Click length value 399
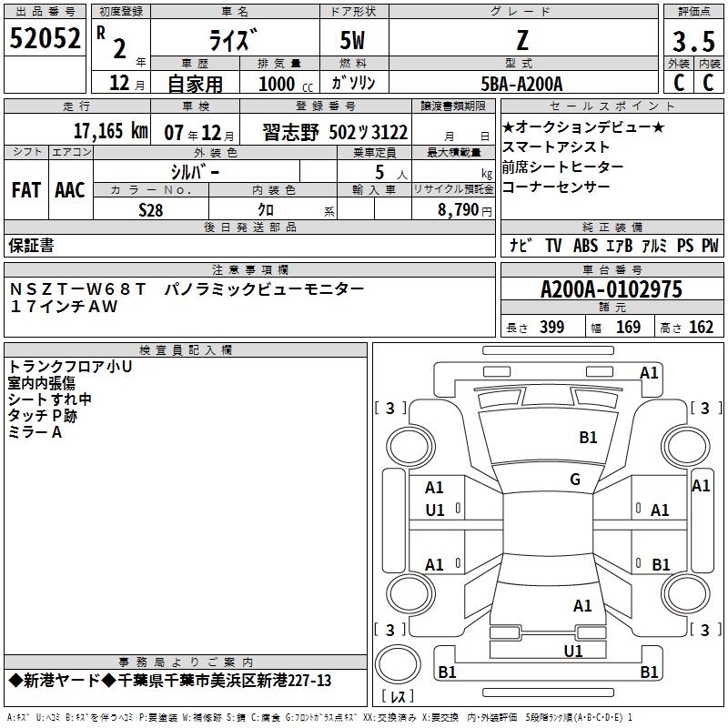Image resolution: width=728 pixels, height=728 pixels. click(552, 327)
